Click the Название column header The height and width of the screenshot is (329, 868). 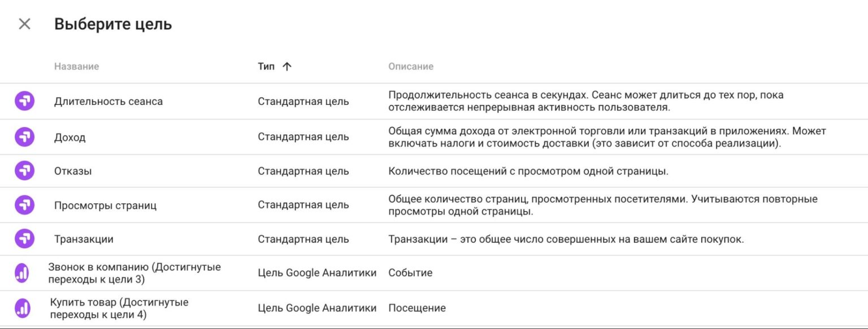[76, 66]
